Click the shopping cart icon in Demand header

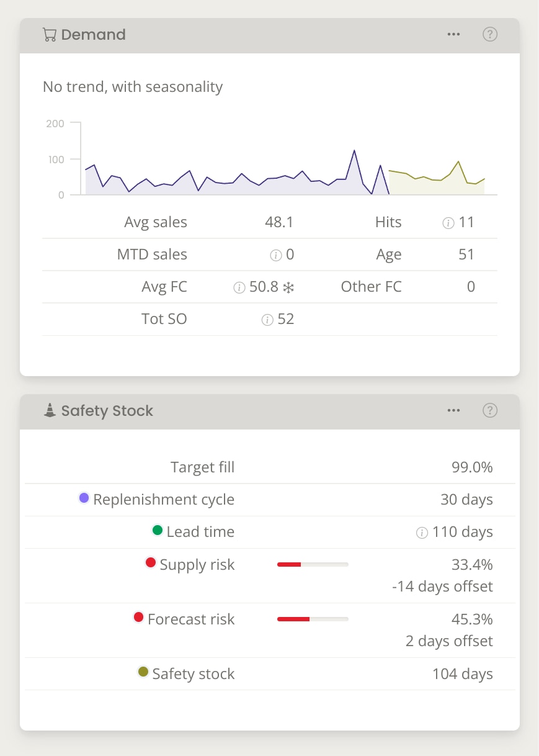tap(50, 35)
